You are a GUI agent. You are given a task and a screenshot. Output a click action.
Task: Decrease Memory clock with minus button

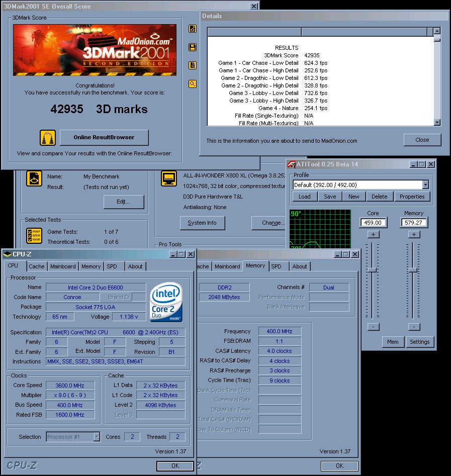pos(414,327)
